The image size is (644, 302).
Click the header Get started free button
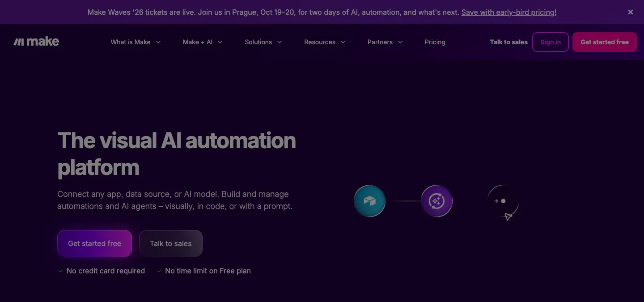click(605, 42)
